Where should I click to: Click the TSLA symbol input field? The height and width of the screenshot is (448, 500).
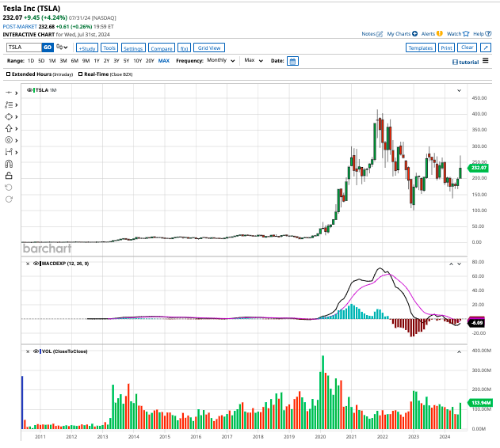(x=23, y=47)
